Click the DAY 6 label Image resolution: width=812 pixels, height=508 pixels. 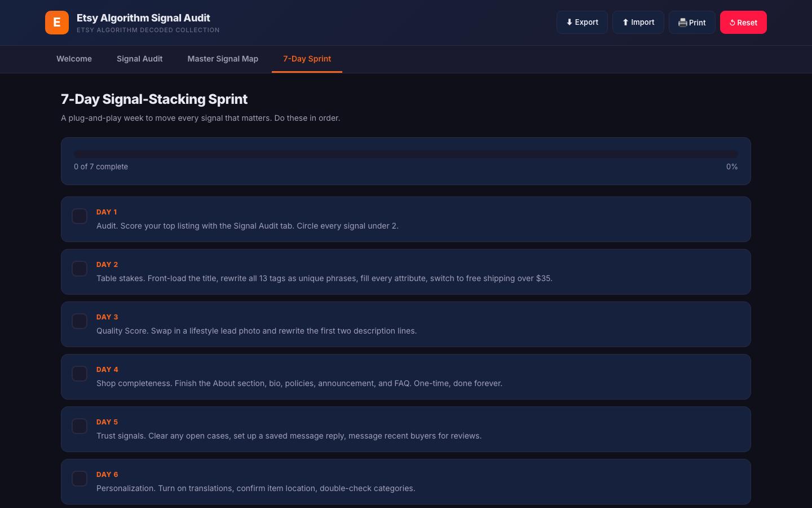click(107, 474)
